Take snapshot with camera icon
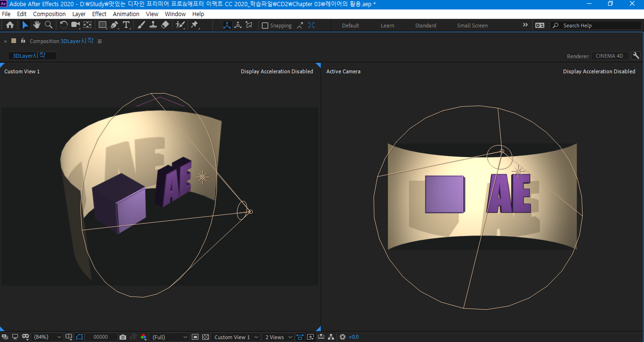This screenshot has height=342, width=644. pyautogui.click(x=123, y=337)
